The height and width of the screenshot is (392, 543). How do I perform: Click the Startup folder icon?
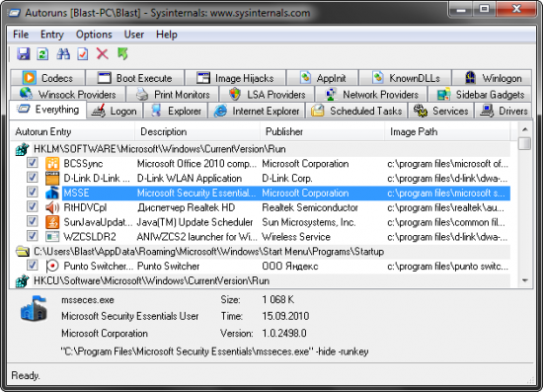(x=23, y=252)
